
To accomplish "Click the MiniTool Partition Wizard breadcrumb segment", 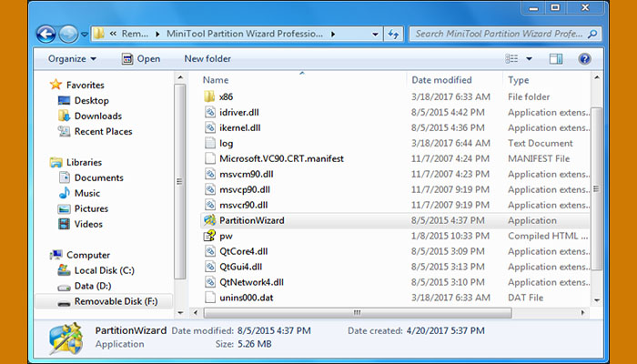I will point(245,35).
